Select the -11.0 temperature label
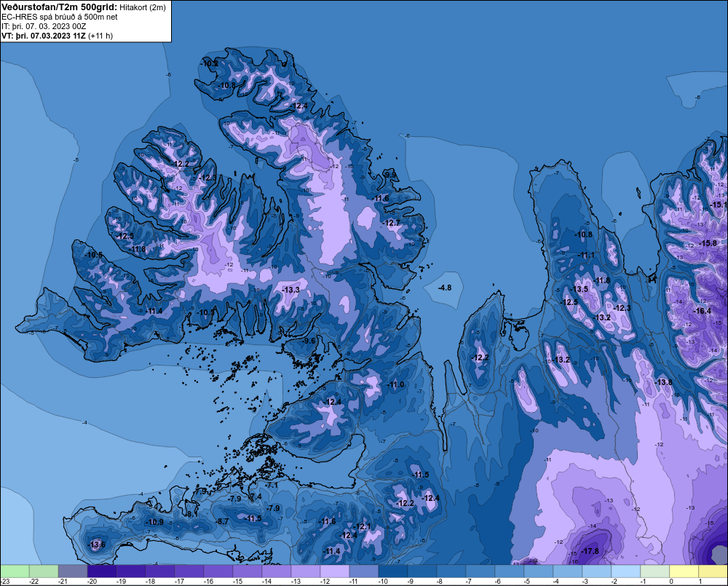 pos(396,384)
